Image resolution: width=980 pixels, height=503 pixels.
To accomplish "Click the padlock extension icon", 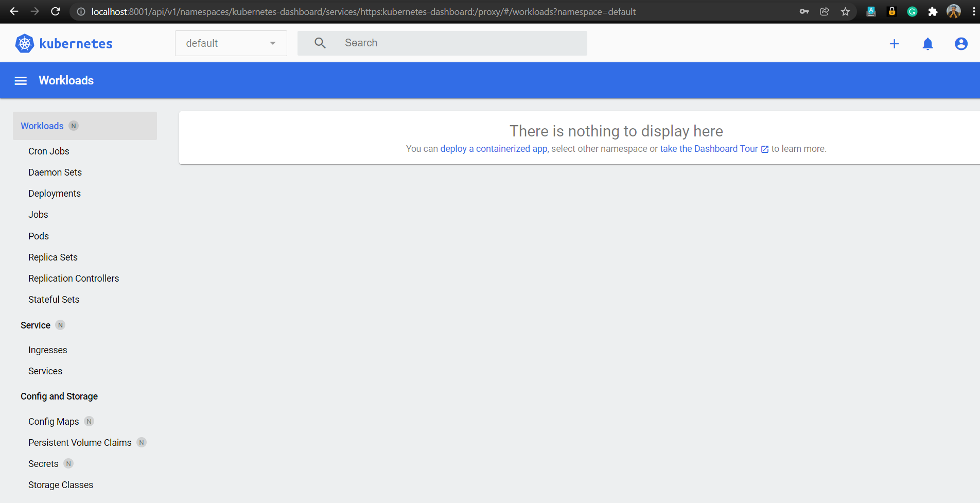I will click(x=892, y=11).
